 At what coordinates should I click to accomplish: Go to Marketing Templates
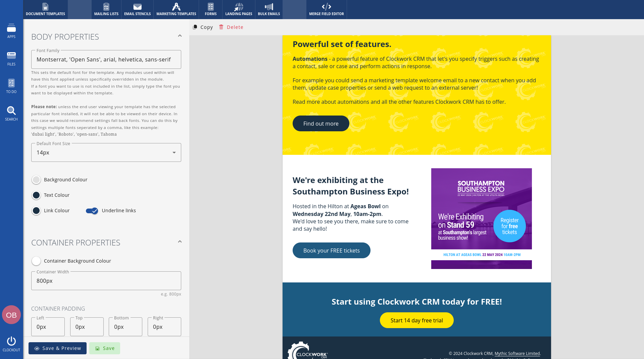coord(176,9)
